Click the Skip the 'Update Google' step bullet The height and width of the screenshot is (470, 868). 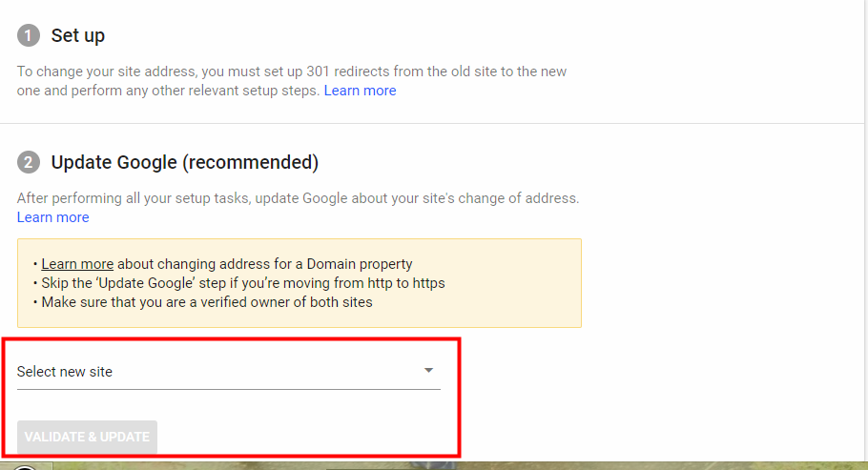(239, 283)
